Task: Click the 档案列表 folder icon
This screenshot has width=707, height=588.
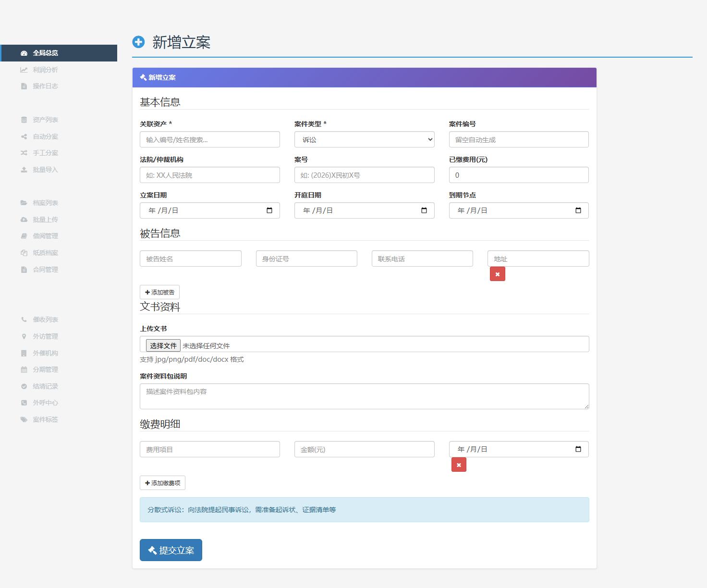Action: pos(24,203)
